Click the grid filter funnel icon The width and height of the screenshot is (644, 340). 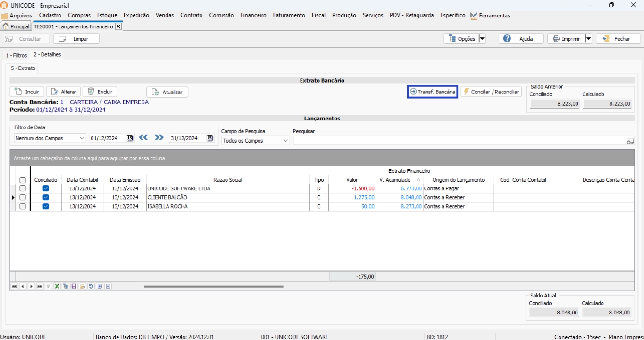tap(48, 286)
